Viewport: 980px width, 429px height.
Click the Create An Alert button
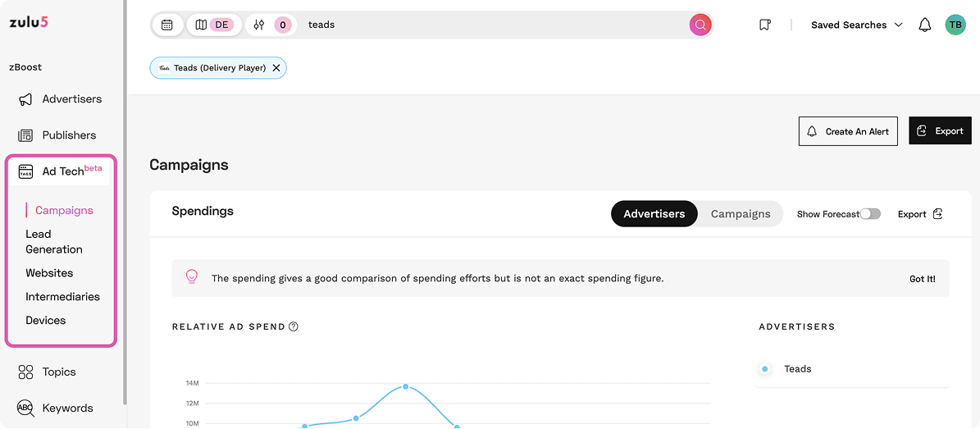(848, 131)
